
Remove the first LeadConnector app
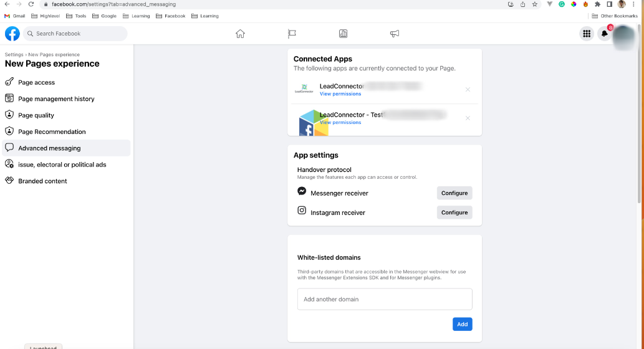[x=468, y=90]
